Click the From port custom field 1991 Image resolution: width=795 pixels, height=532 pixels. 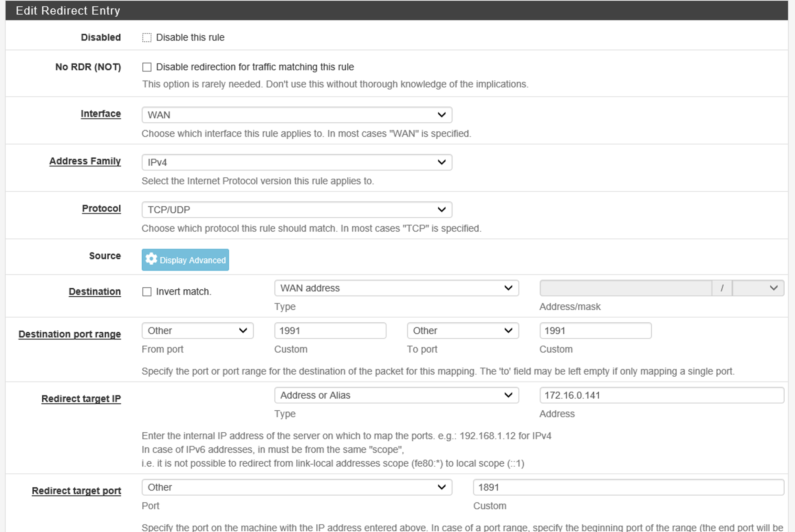(330, 331)
